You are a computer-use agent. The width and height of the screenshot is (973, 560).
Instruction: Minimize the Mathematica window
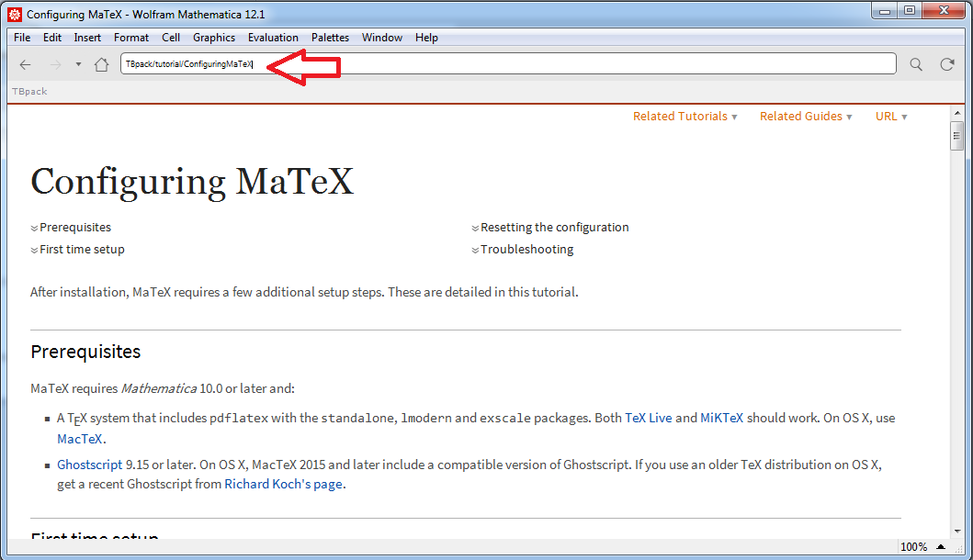(885, 10)
